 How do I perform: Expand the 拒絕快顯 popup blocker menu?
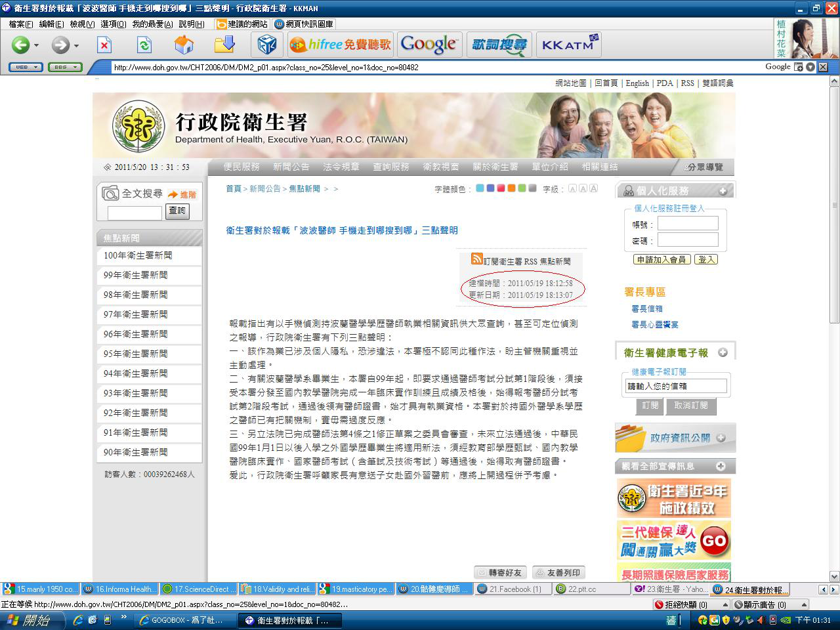pyautogui.click(x=713, y=604)
